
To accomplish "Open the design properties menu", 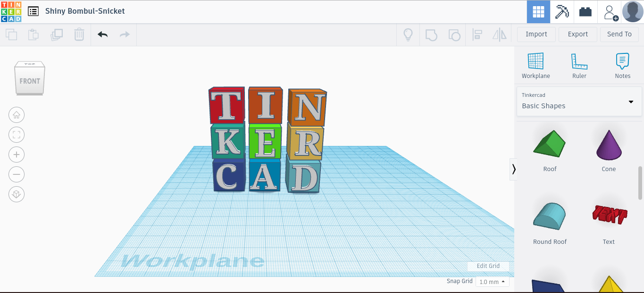I will (32, 11).
